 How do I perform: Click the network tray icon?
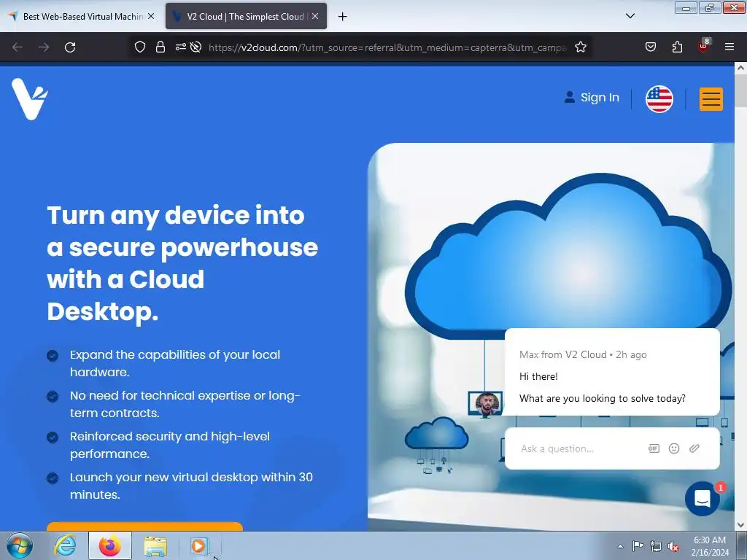pos(656,546)
